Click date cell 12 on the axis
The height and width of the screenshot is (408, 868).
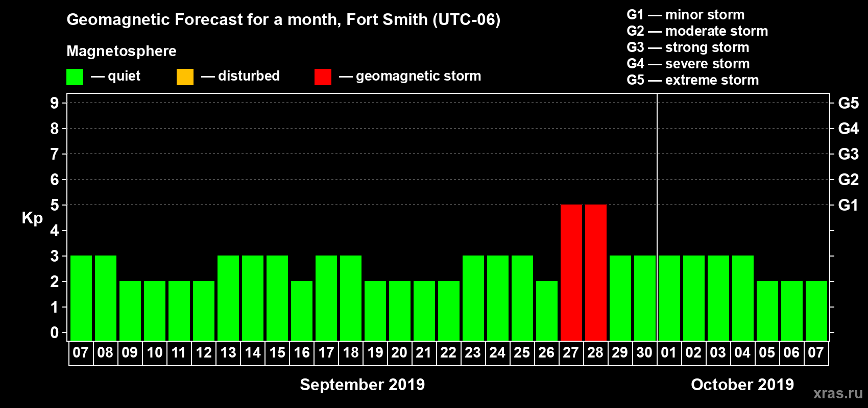coord(204,353)
